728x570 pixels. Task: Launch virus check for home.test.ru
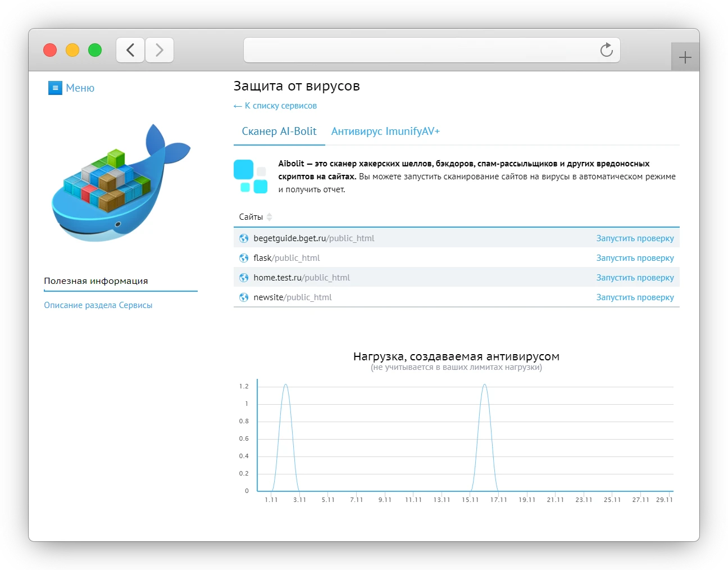[x=635, y=278]
